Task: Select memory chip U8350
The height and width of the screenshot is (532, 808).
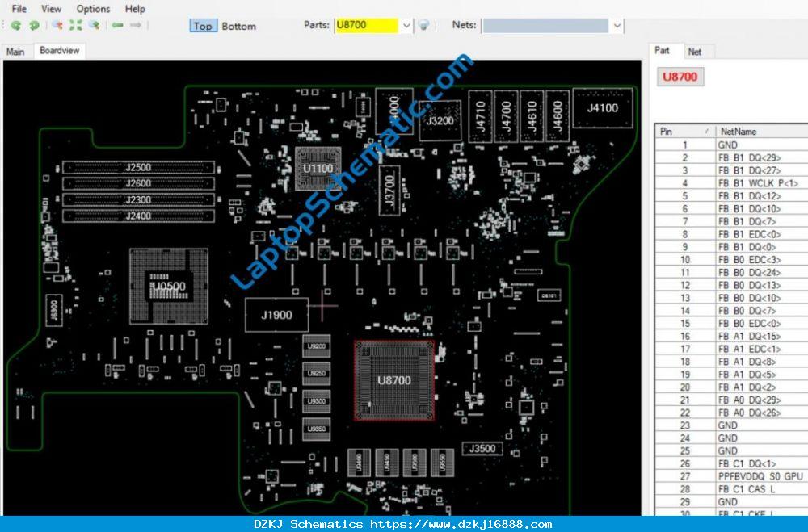Action: coord(317,429)
